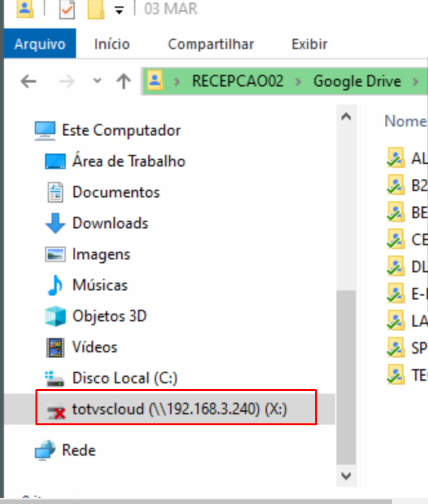
Task: Sort by the Nome column header
Action: [406, 121]
